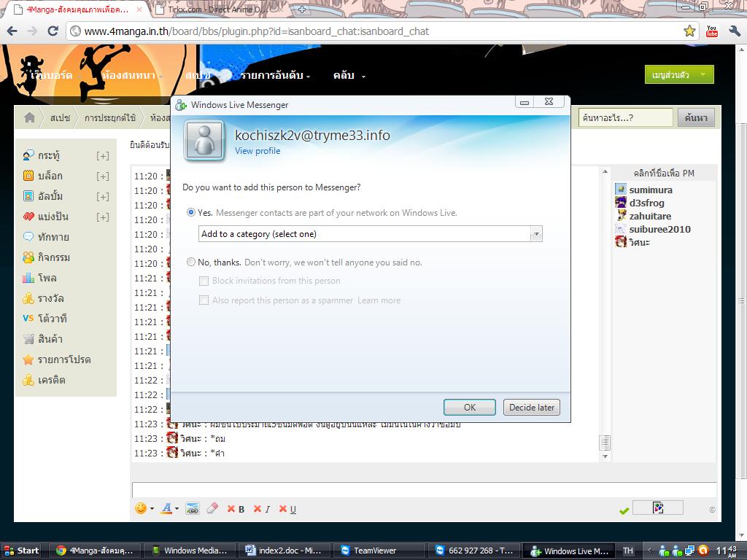
Task: Click OK in Messenger dialog
Action: point(470,407)
